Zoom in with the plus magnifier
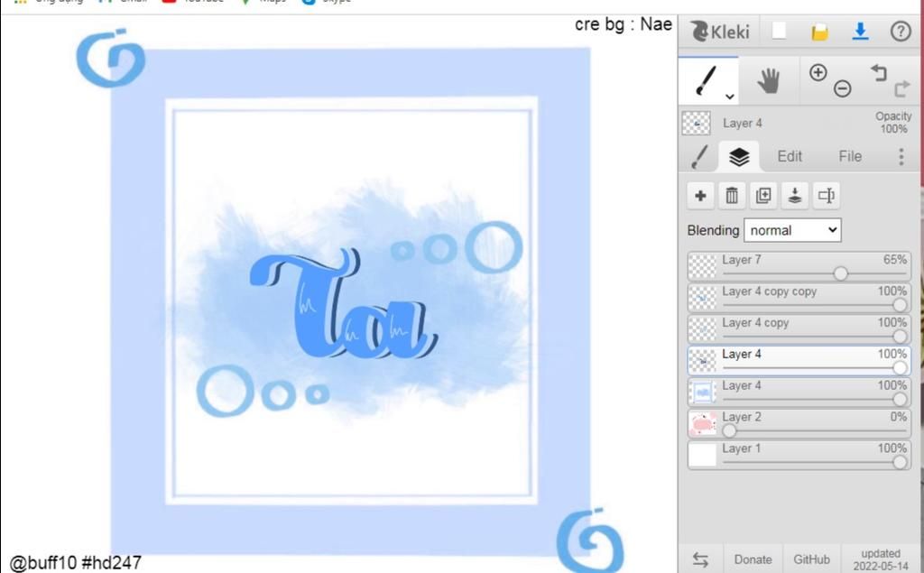The height and width of the screenshot is (573, 924). pos(818,72)
